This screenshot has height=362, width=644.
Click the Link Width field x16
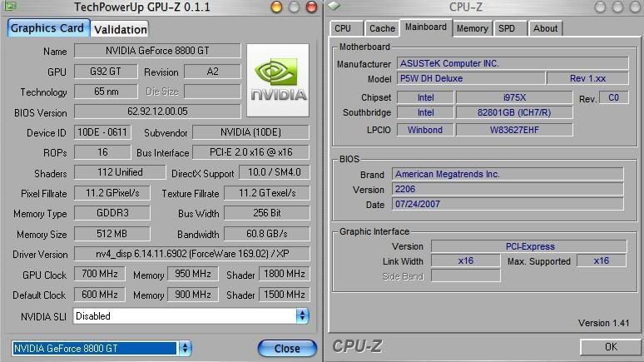pyautogui.click(x=466, y=260)
